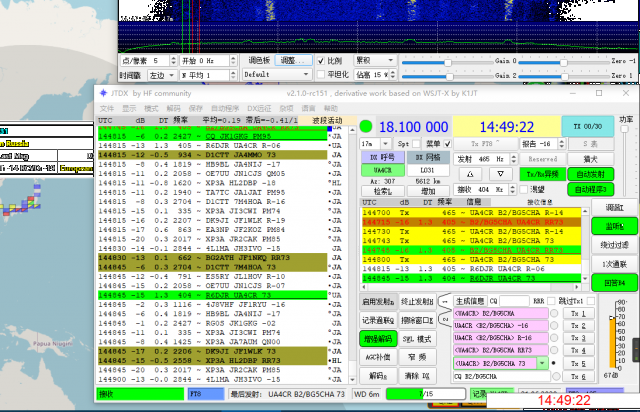Viewport: 640px width, 412px height.
Task: Tick the RRR checkbox
Action: pos(551,301)
